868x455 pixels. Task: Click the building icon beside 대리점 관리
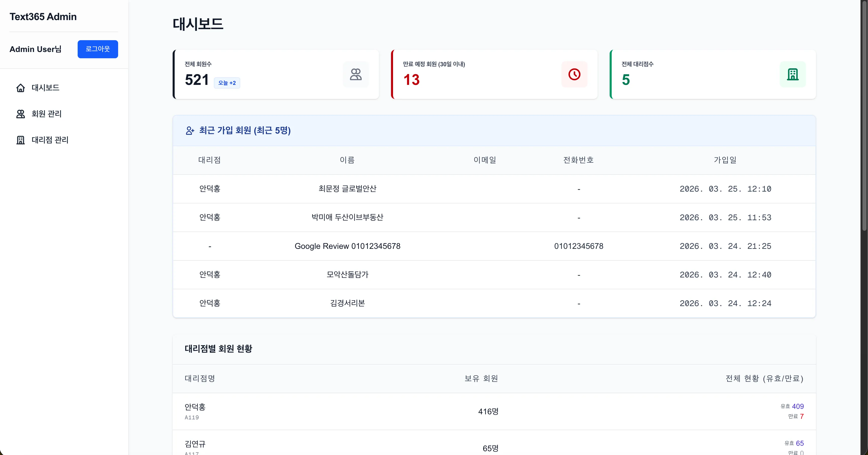click(x=21, y=140)
